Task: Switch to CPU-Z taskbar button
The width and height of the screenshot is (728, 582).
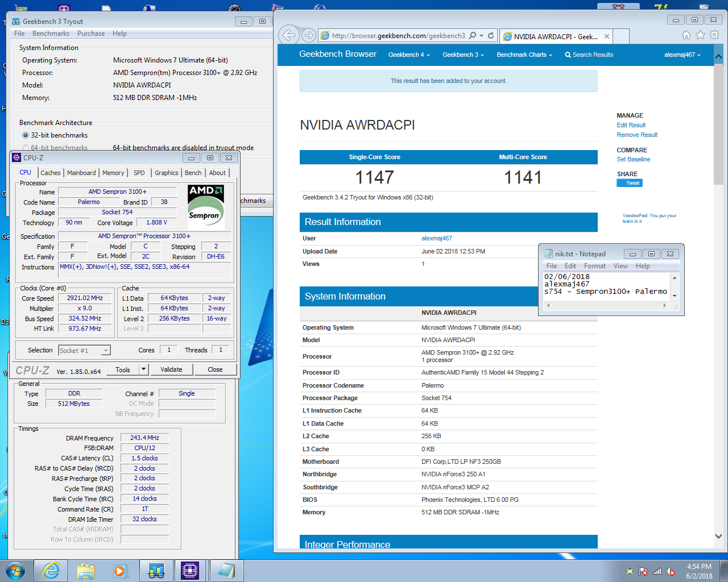Action: [x=191, y=571]
